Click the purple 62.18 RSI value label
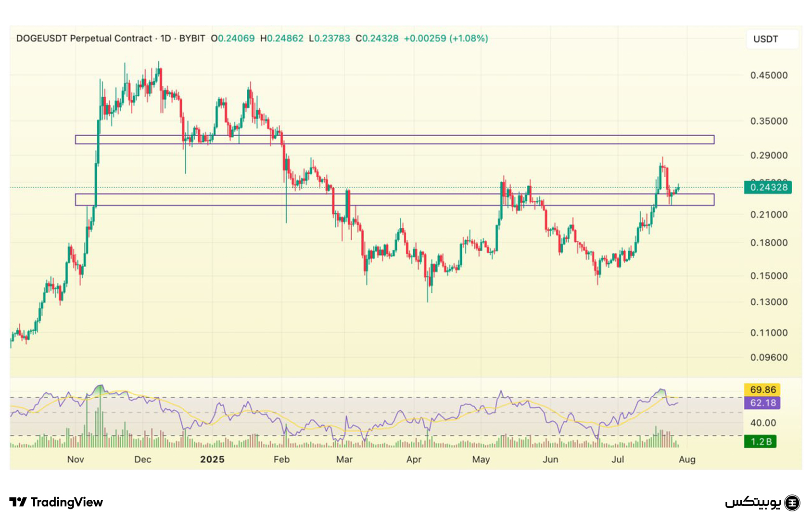Screen dimensions: 812x520 (x=762, y=403)
